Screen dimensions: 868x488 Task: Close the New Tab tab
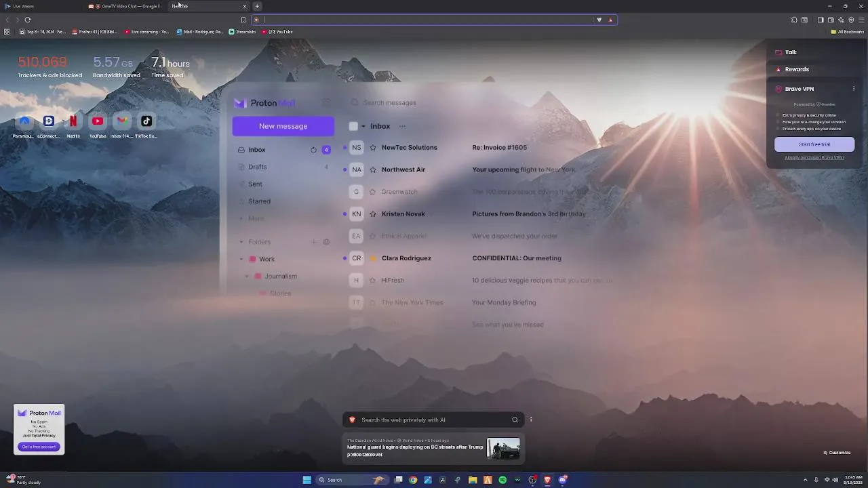point(245,6)
